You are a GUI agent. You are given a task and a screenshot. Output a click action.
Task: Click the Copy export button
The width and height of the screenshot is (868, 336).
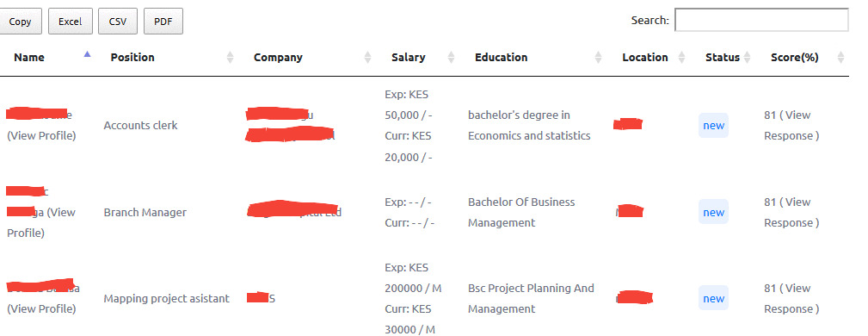[x=20, y=22]
